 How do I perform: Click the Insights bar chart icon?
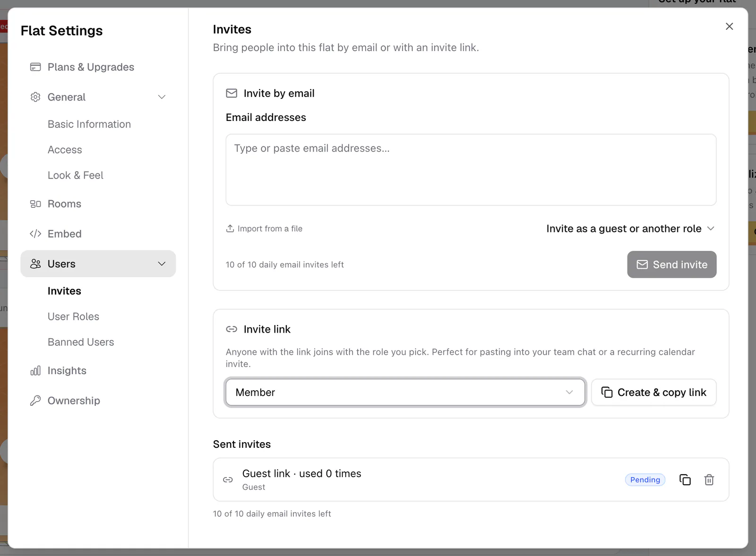click(35, 371)
